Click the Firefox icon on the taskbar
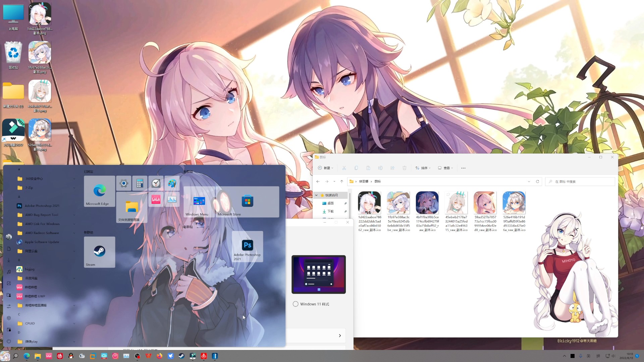 pyautogui.click(x=159, y=356)
